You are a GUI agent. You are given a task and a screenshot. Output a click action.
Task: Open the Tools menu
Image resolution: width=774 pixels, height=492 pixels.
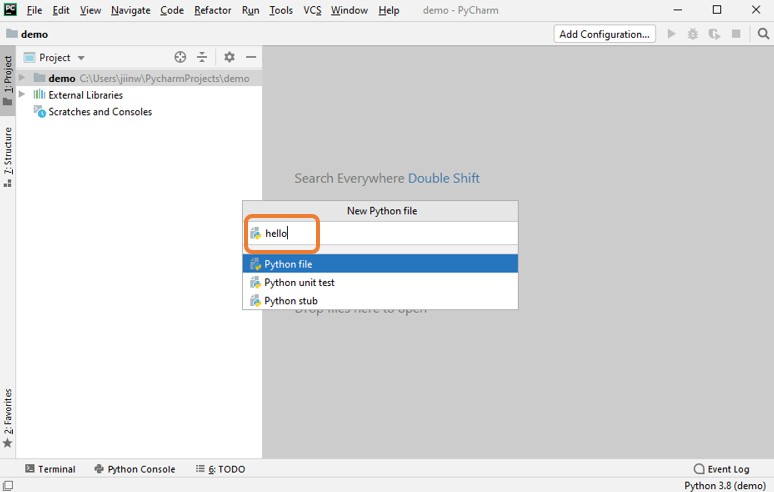(x=281, y=10)
